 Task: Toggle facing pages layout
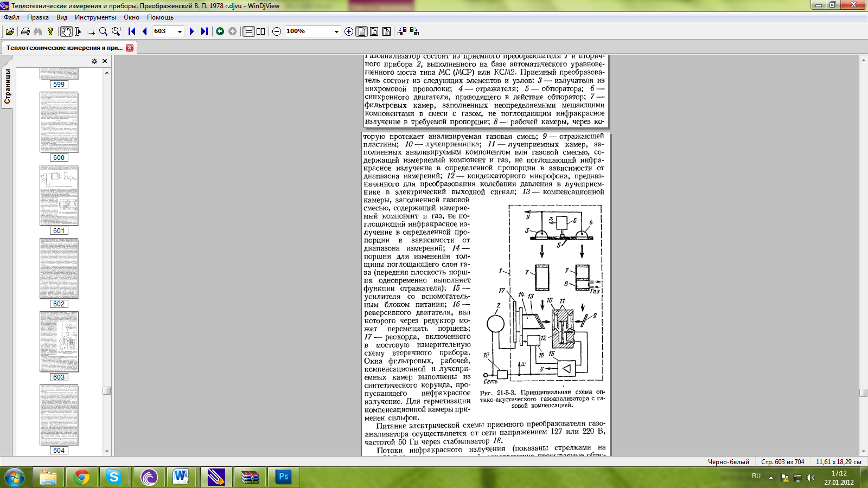[261, 31]
